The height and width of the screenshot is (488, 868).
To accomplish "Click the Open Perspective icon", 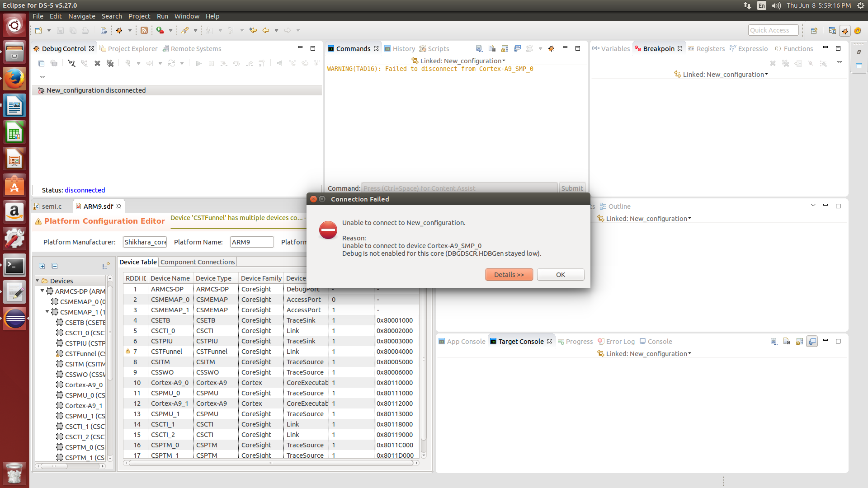I will pos(814,31).
